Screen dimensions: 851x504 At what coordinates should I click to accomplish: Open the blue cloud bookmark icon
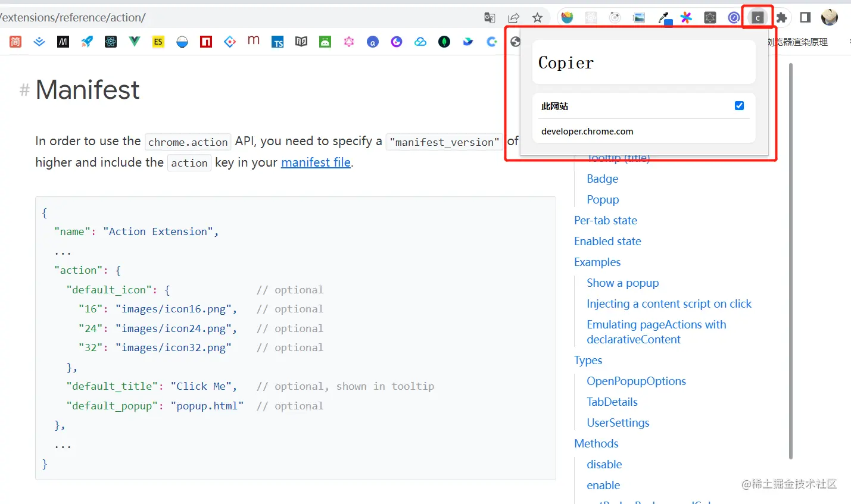click(x=420, y=42)
